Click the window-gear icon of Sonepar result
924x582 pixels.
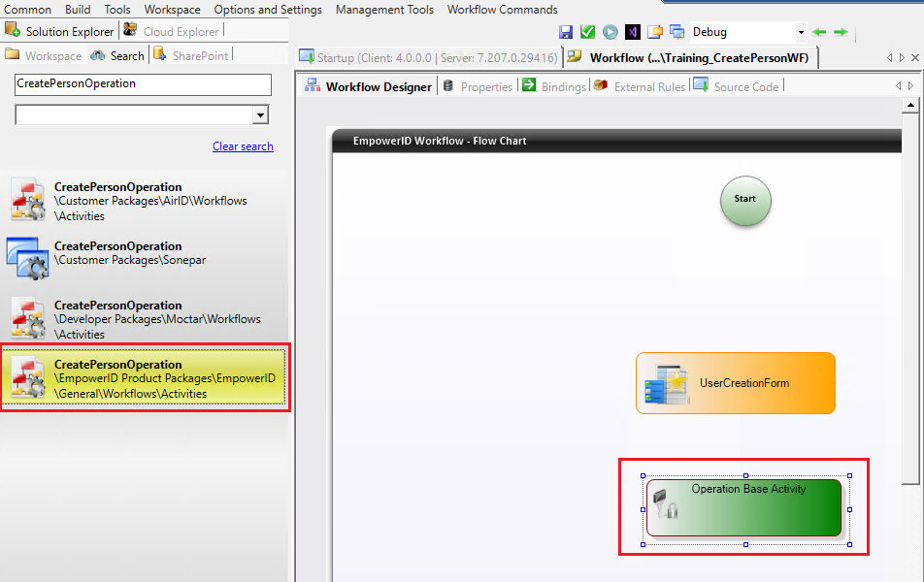pos(28,258)
